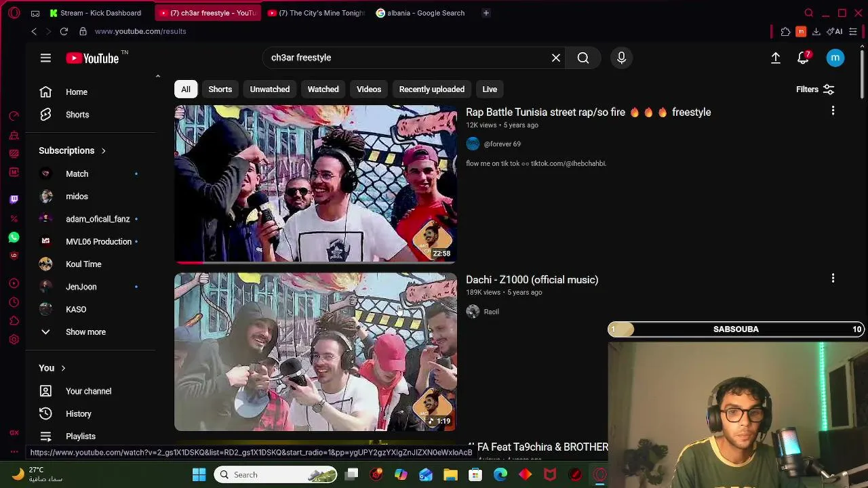Select the Shorts filter chip
868x488 pixels.
click(x=220, y=89)
